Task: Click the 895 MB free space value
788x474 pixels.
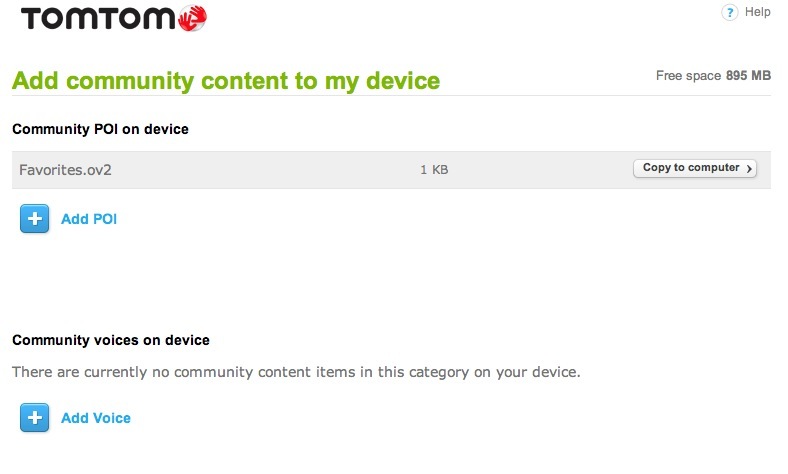Action: [748, 76]
